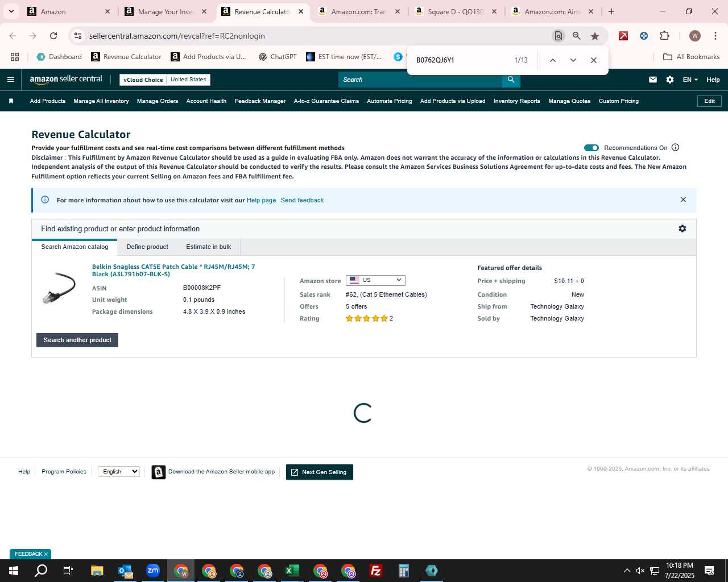Open the Chrome profile avatar
This screenshot has width=728, height=582.
(x=694, y=36)
